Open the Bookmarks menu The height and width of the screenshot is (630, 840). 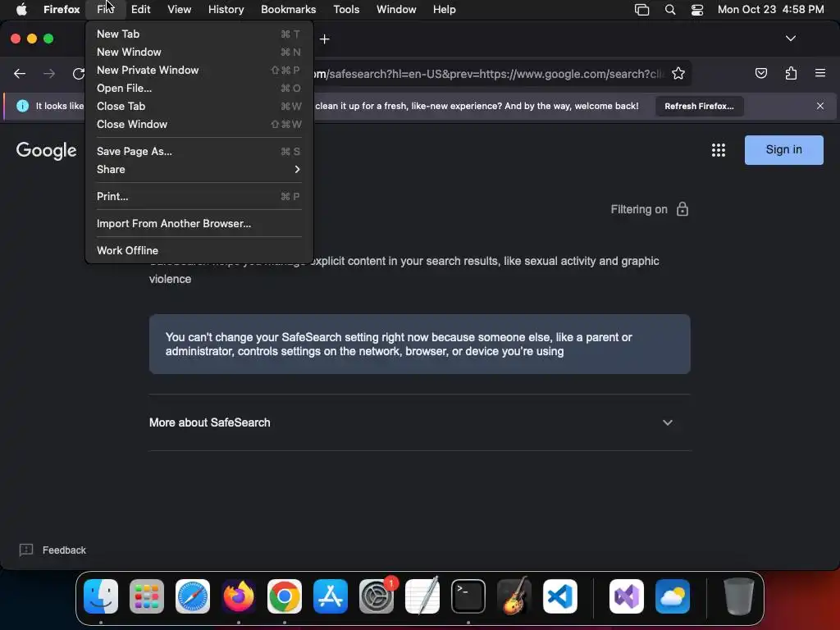[x=288, y=10]
